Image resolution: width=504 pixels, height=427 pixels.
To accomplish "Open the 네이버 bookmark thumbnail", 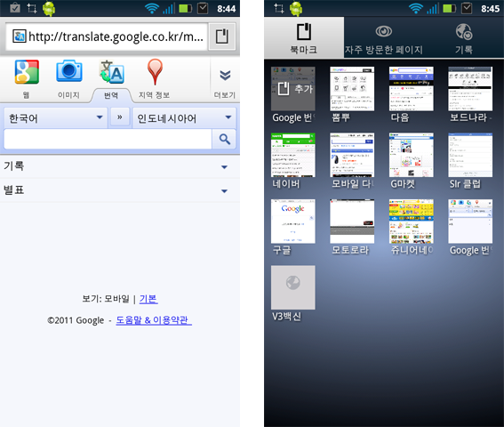I will 292,155.
